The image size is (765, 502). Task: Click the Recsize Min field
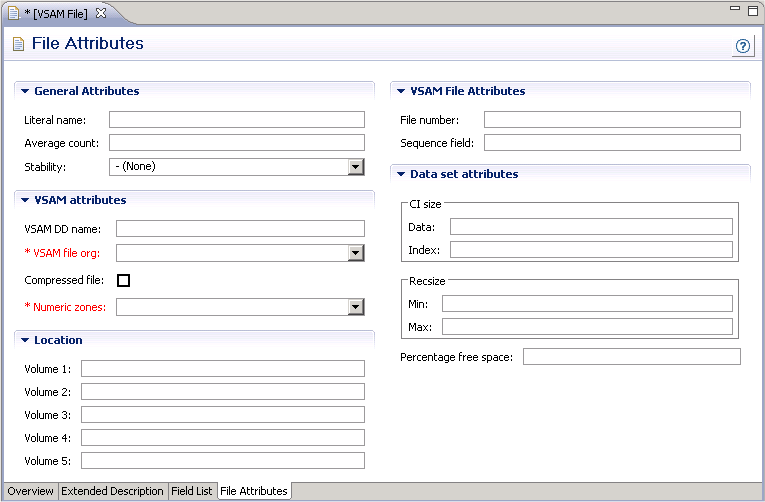587,303
